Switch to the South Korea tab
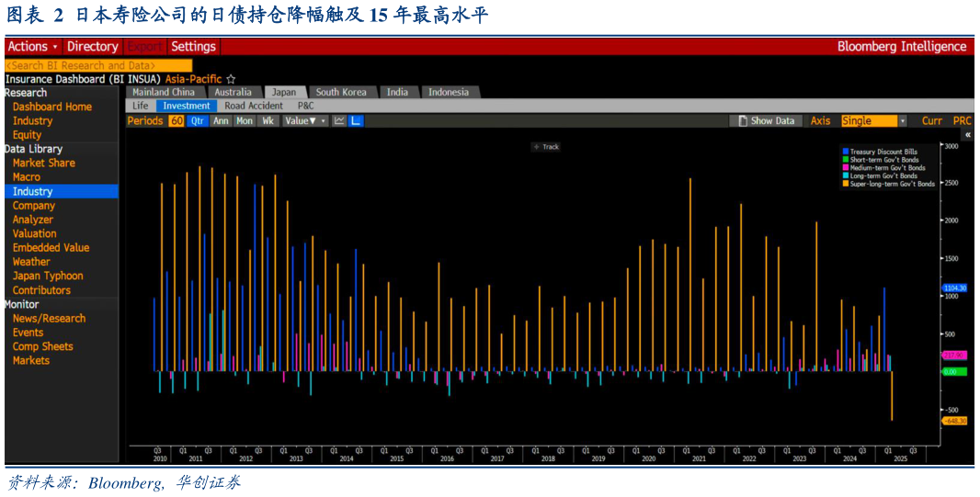 341,92
